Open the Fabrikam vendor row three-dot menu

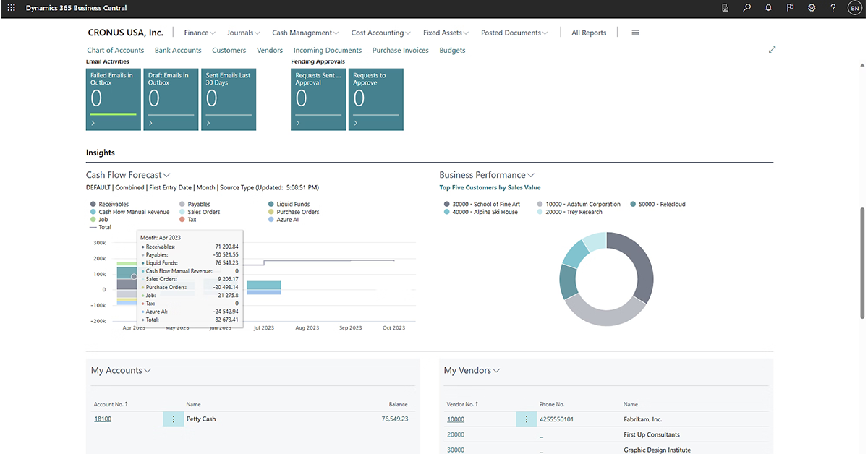pos(526,419)
